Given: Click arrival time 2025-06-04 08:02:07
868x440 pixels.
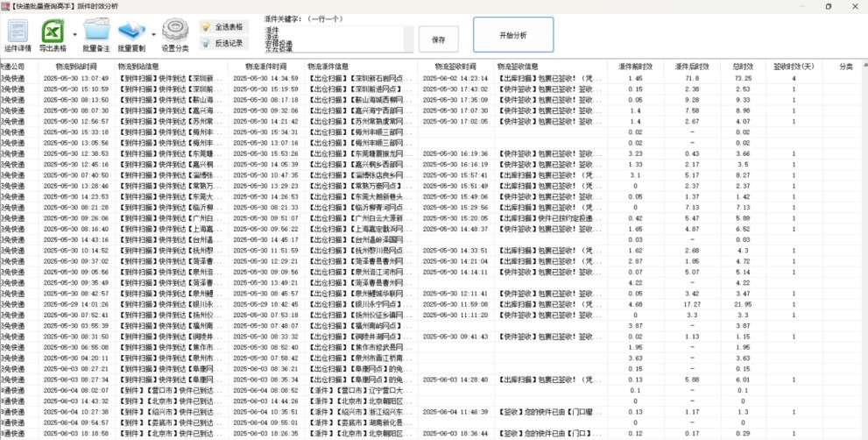Looking at the screenshot, I should (76, 390).
